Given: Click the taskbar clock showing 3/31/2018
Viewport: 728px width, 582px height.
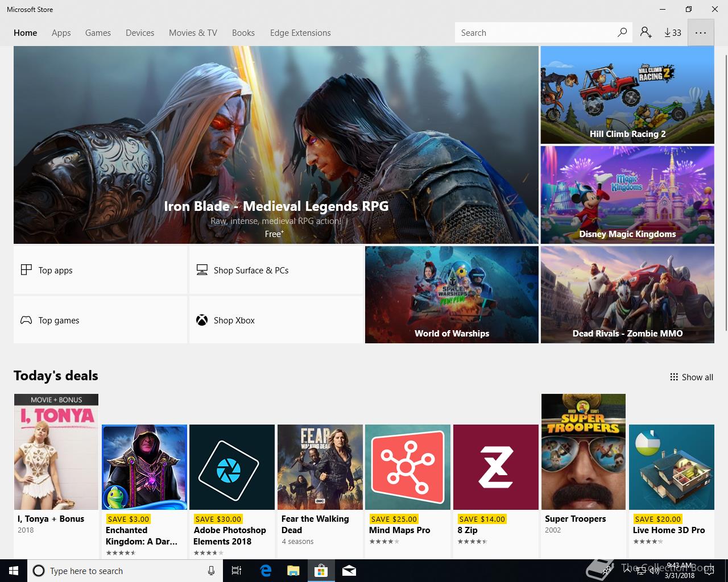Looking at the screenshot, I should click(x=680, y=571).
